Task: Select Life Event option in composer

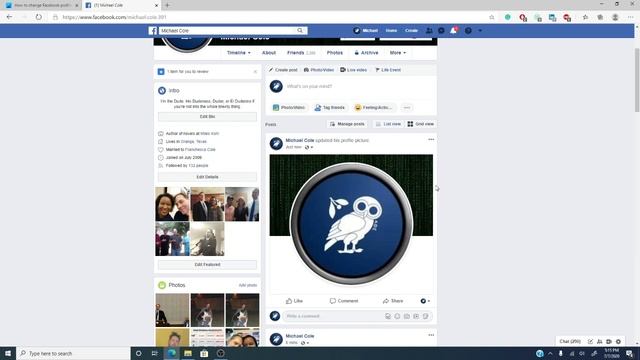Action: [388, 70]
